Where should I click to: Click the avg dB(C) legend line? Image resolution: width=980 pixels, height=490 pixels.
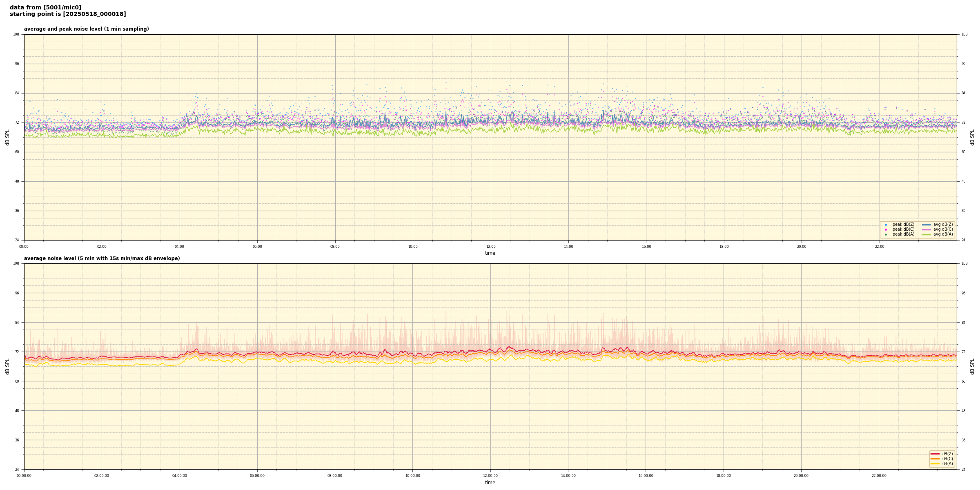[x=926, y=229]
